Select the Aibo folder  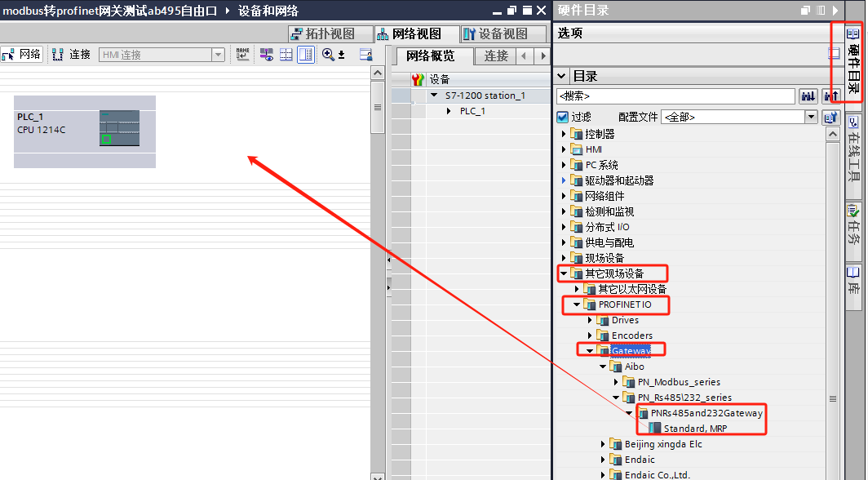coord(634,367)
